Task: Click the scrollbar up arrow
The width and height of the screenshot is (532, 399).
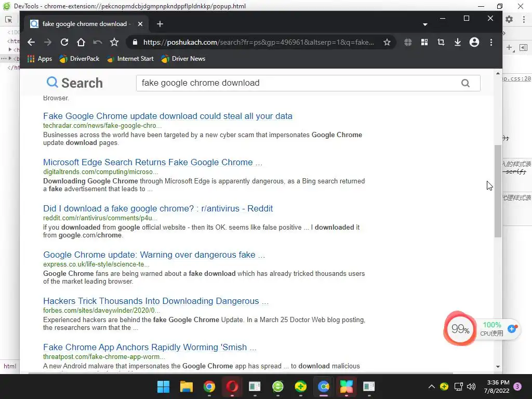Action: point(498,73)
